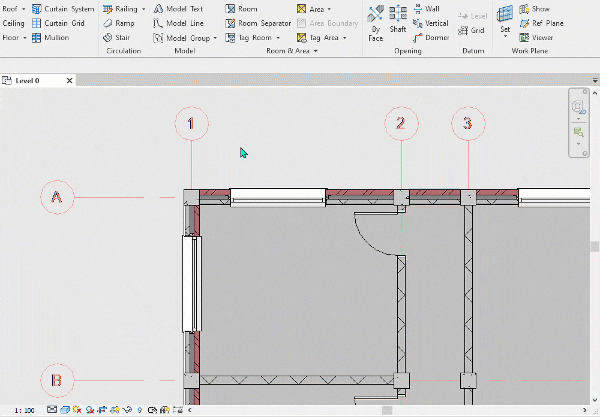Open the work plane Viewer icon

pos(524,37)
